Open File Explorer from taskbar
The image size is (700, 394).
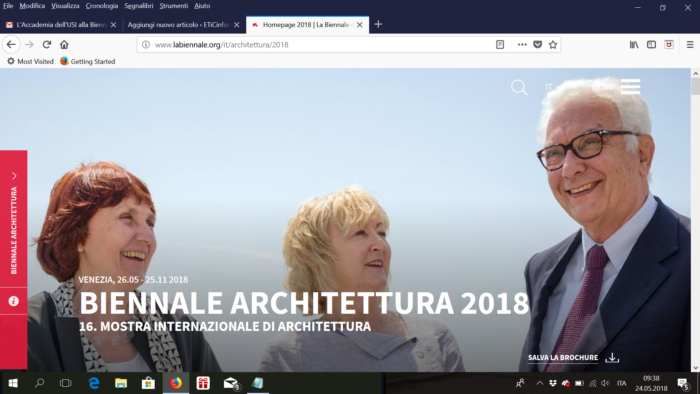pyautogui.click(x=121, y=383)
